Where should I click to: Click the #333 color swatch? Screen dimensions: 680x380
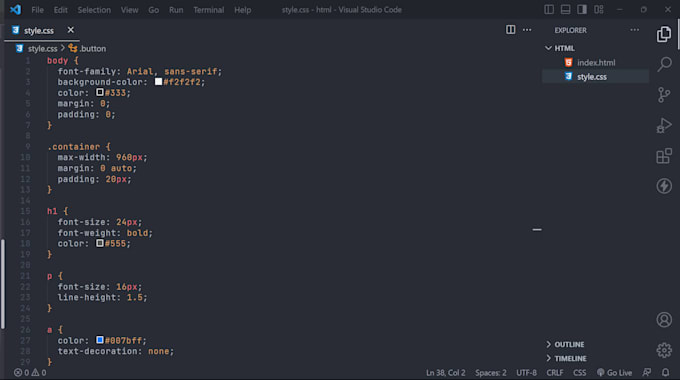[100, 92]
